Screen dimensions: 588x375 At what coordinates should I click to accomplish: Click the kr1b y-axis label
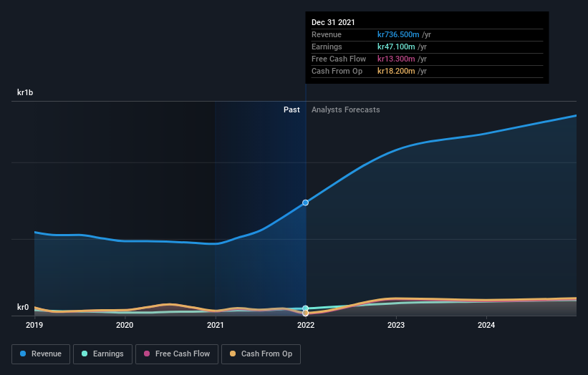point(25,92)
